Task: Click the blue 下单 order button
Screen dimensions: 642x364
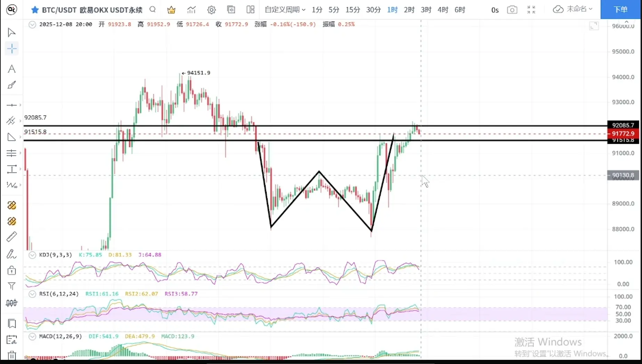Action: (621, 9)
